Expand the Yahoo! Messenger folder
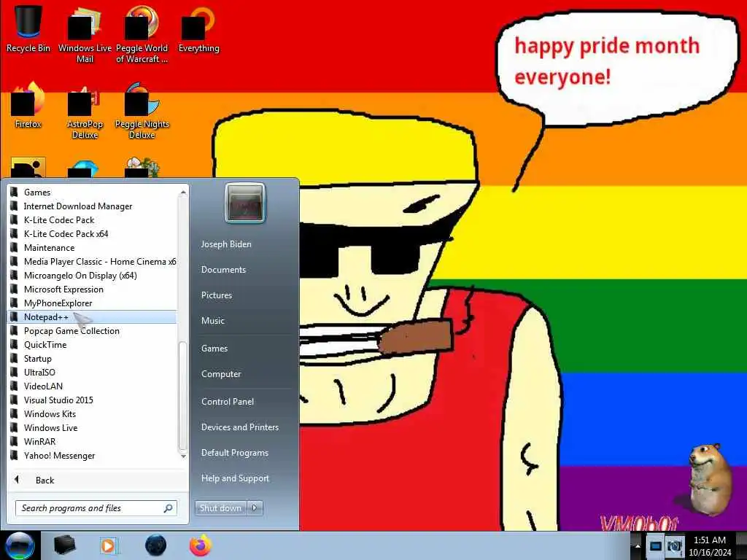This screenshot has width=747, height=560. click(91, 456)
